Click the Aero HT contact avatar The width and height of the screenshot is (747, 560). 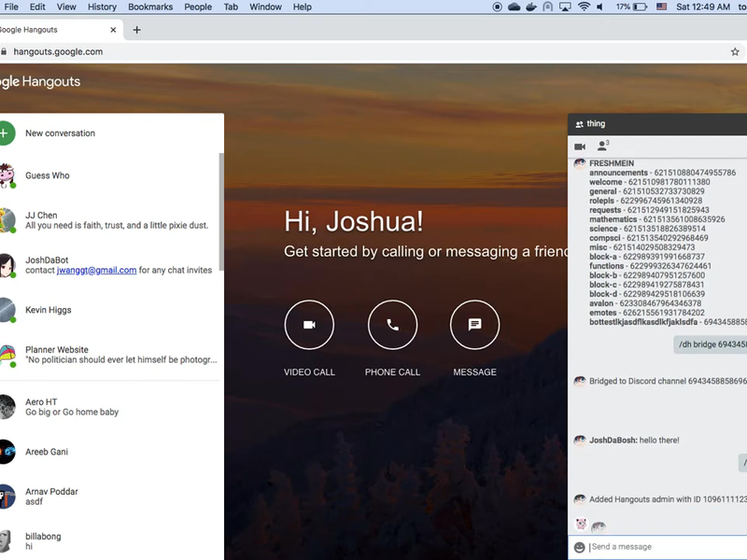(x=7, y=407)
